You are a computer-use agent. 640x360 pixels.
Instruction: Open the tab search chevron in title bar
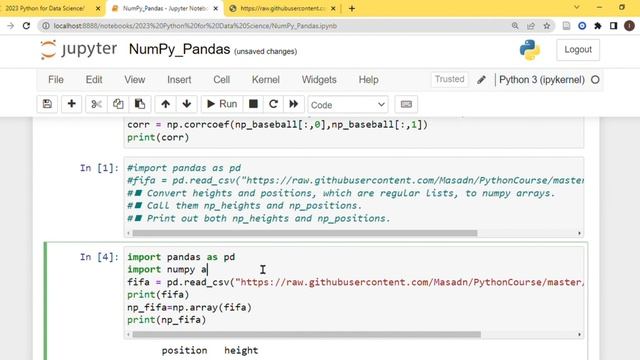point(576,7)
